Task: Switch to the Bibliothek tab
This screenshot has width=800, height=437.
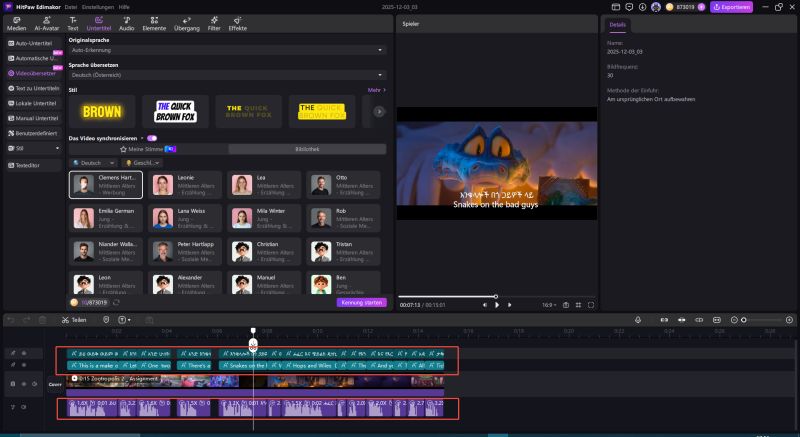Action: click(305, 149)
